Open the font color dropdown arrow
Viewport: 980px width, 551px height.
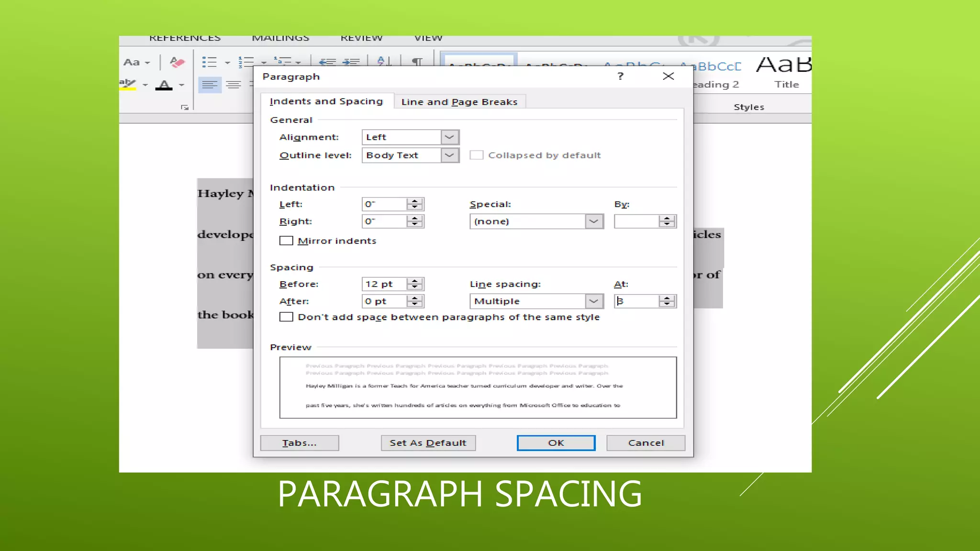(181, 85)
